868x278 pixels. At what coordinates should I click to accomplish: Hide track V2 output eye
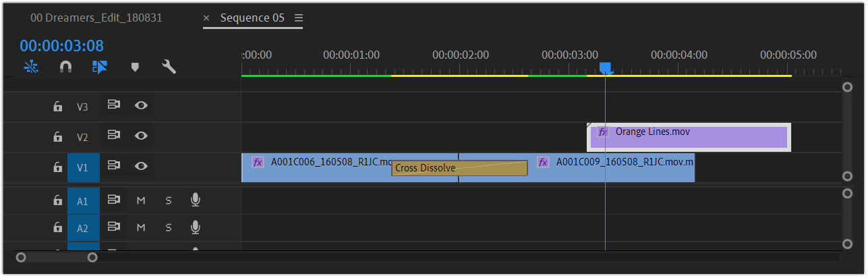coord(141,136)
